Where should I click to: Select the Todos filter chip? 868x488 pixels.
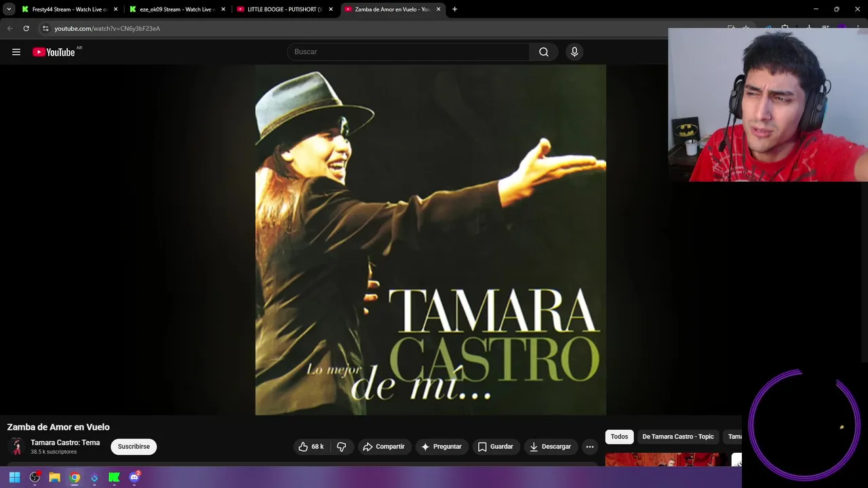tap(619, 436)
